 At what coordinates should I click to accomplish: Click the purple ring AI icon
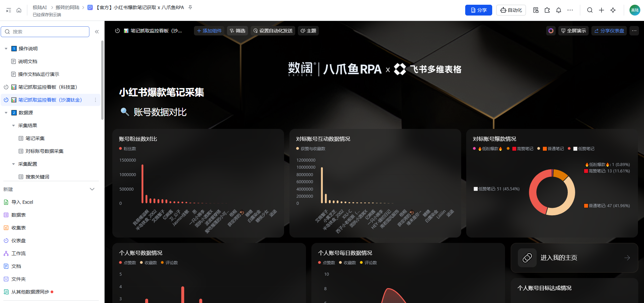click(551, 31)
